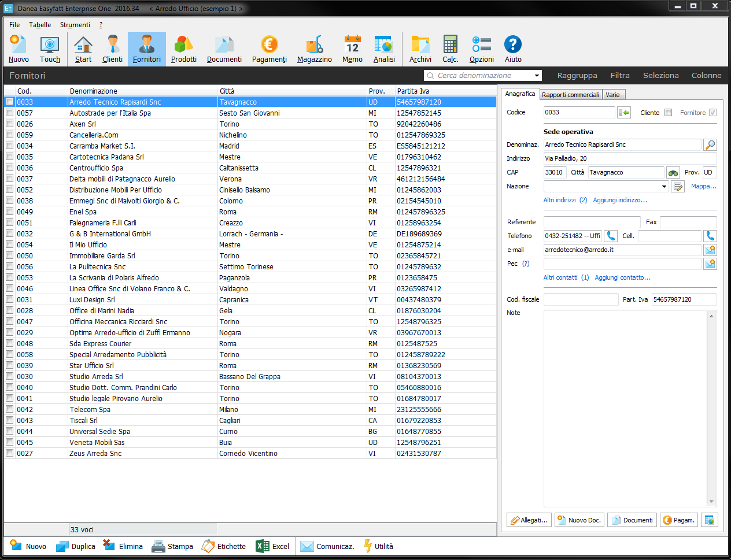Click the Documenti button in details panel
Image resolution: width=731 pixels, height=560 pixels.
[x=632, y=520]
